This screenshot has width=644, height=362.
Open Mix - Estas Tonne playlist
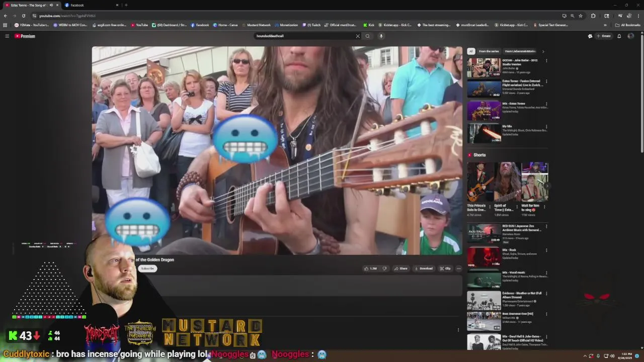tap(484, 111)
